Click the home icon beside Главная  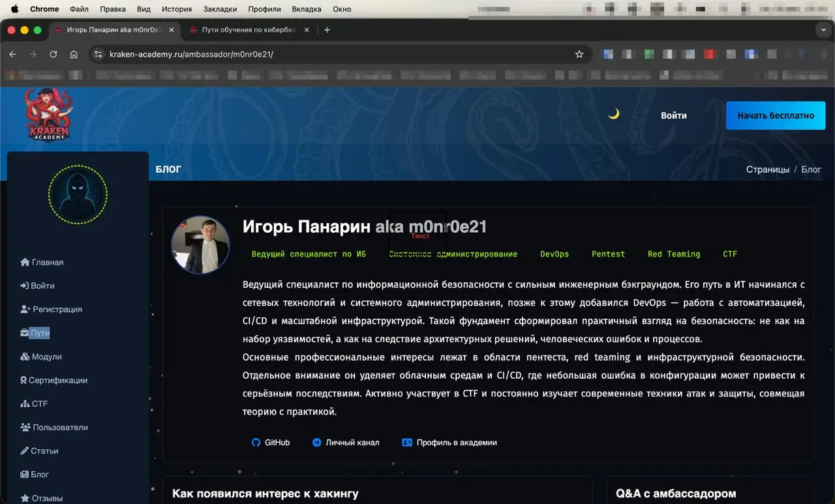pyautogui.click(x=25, y=262)
